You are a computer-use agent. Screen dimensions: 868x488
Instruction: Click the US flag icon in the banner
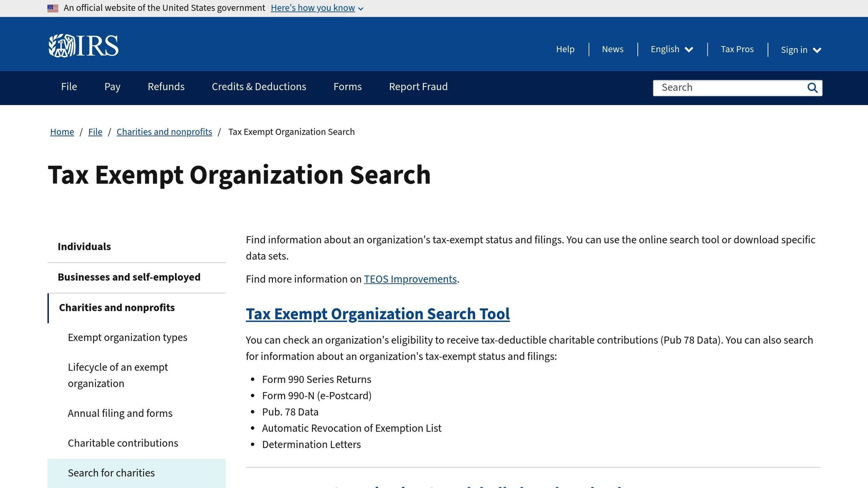tap(53, 7)
